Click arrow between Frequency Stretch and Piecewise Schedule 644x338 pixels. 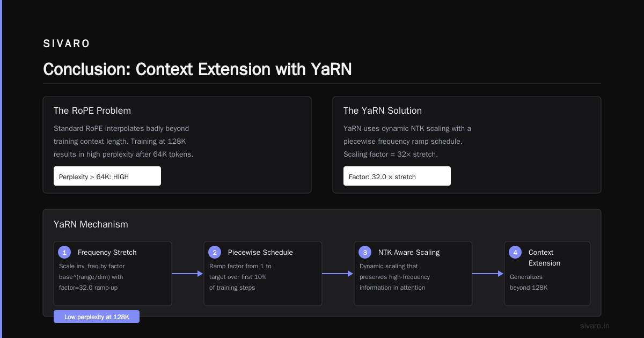point(188,274)
